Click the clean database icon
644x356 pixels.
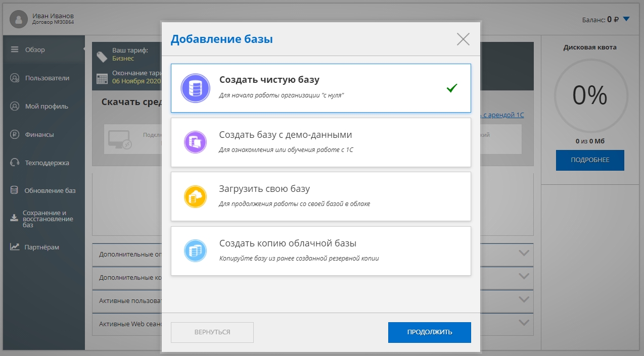pos(195,88)
